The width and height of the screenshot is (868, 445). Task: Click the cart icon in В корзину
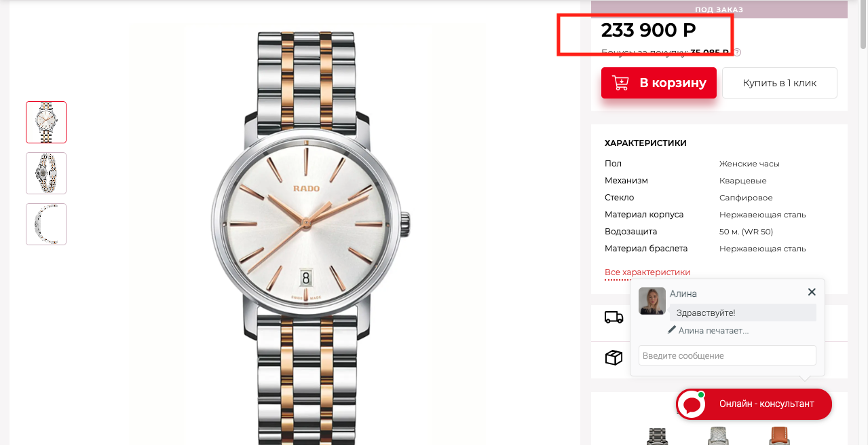click(620, 83)
